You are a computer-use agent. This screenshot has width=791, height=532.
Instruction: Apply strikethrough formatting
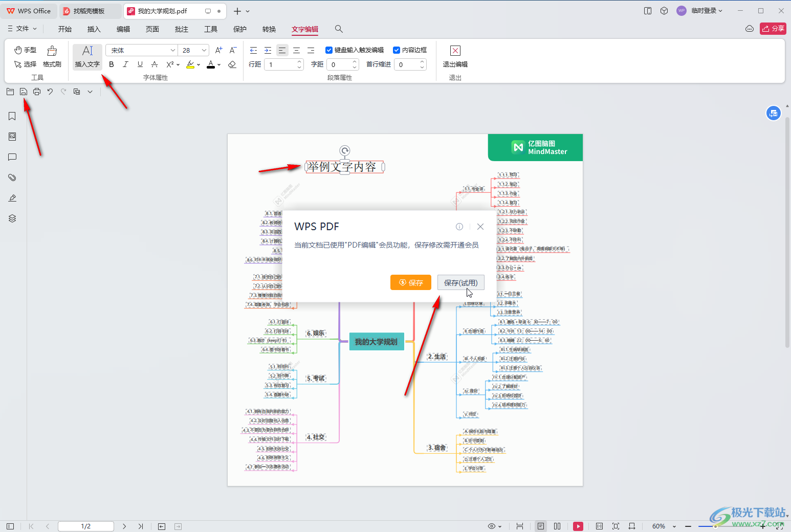(155, 64)
